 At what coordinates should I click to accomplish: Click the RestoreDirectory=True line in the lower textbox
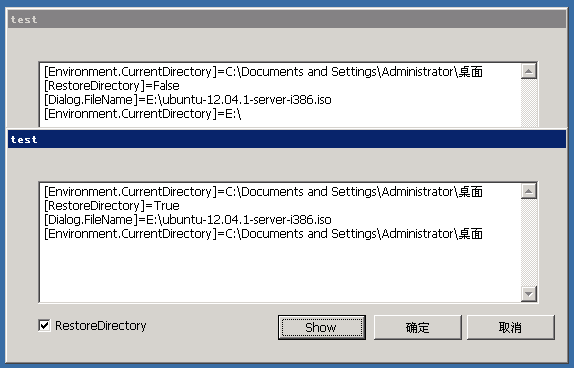pyautogui.click(x=112, y=206)
